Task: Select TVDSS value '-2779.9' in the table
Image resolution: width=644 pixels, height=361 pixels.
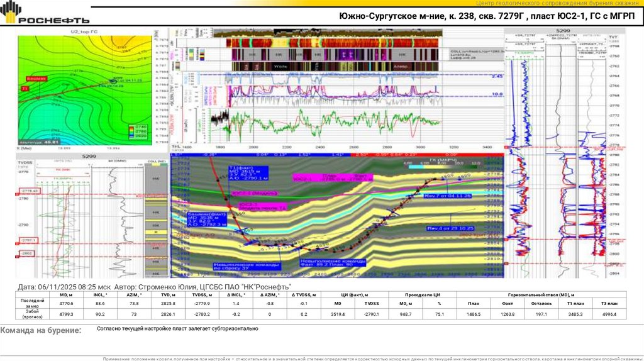Action: (x=202, y=304)
